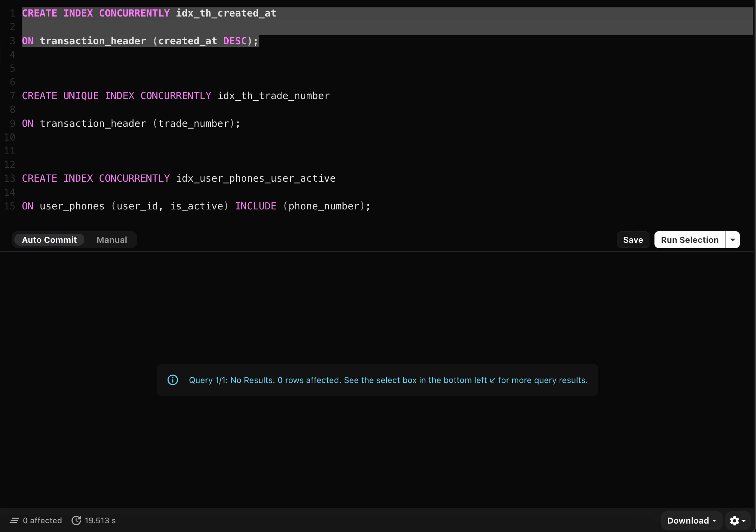Image resolution: width=756 pixels, height=532 pixels.
Task: Click the Run Selection button
Action: (x=690, y=240)
